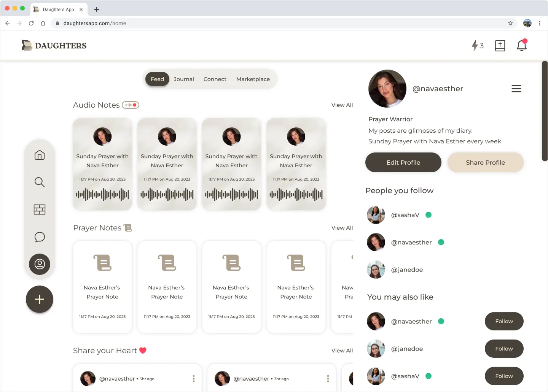Open chat messages in the sidebar
548x392 pixels.
pos(40,237)
